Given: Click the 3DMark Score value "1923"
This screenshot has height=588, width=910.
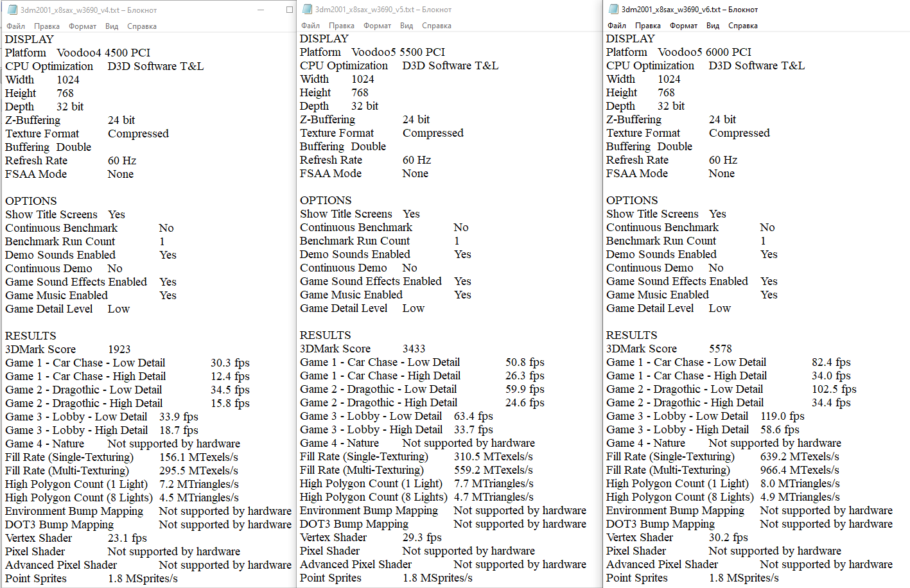Looking at the screenshot, I should tap(119, 349).
